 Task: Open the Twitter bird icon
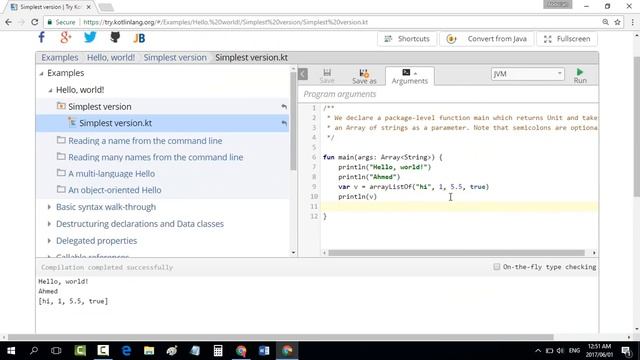(90, 38)
